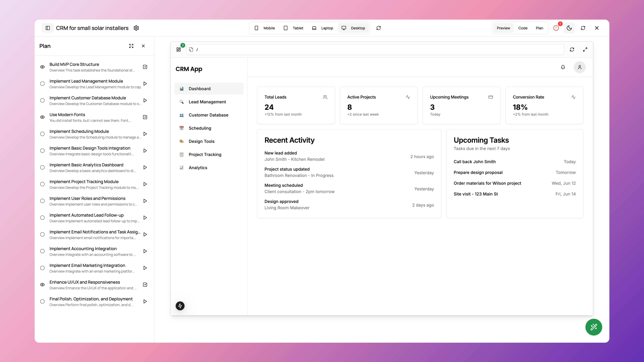Open the routes grid icon with badge
The height and width of the screenshot is (362, 644).
tap(179, 49)
